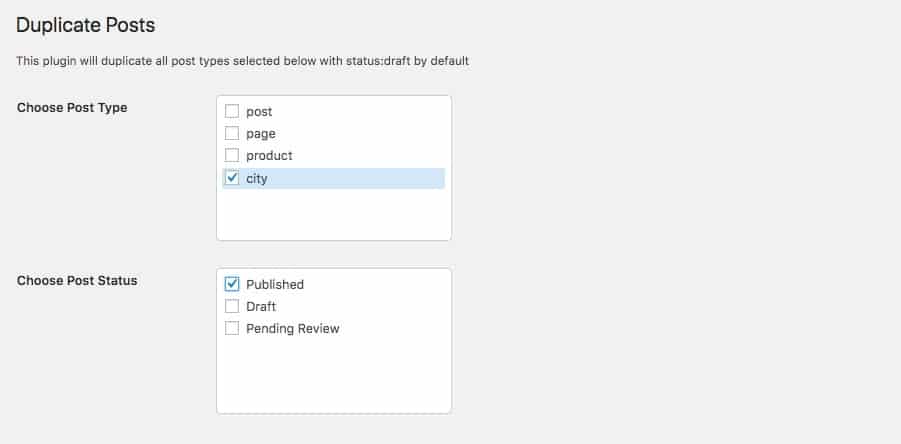The image size is (901, 444).
Task: Click the 'product' option label
Action: pos(269,156)
